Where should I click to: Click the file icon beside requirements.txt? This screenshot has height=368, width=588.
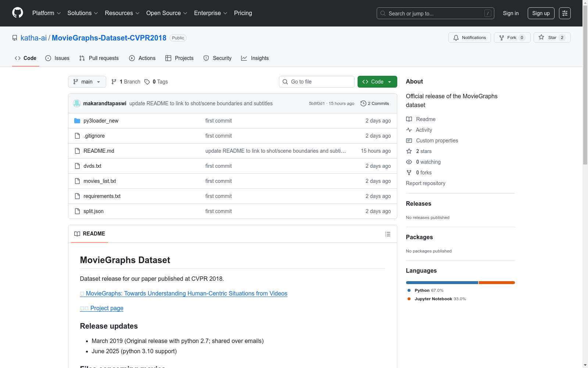tap(77, 196)
